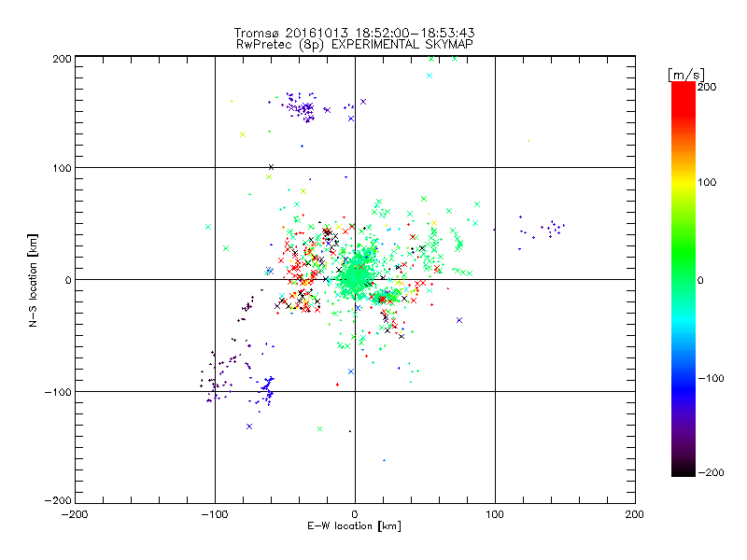Viewport: 747px width, 560px height.
Task: Click the title line 'Tromsø 20161013 18:52:00-18:53:43'
Action: point(355,33)
